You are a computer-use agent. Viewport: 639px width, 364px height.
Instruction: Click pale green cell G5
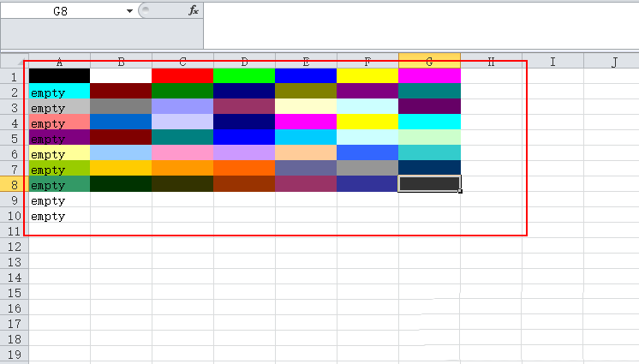[x=429, y=137]
